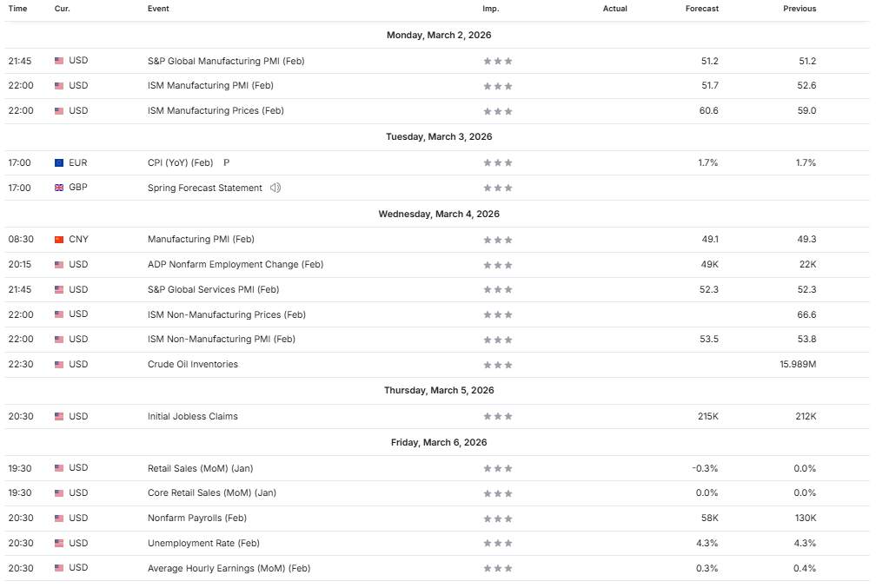Open the Initial Jobless Claims event
Screen dimensions: 876x588
193,416
